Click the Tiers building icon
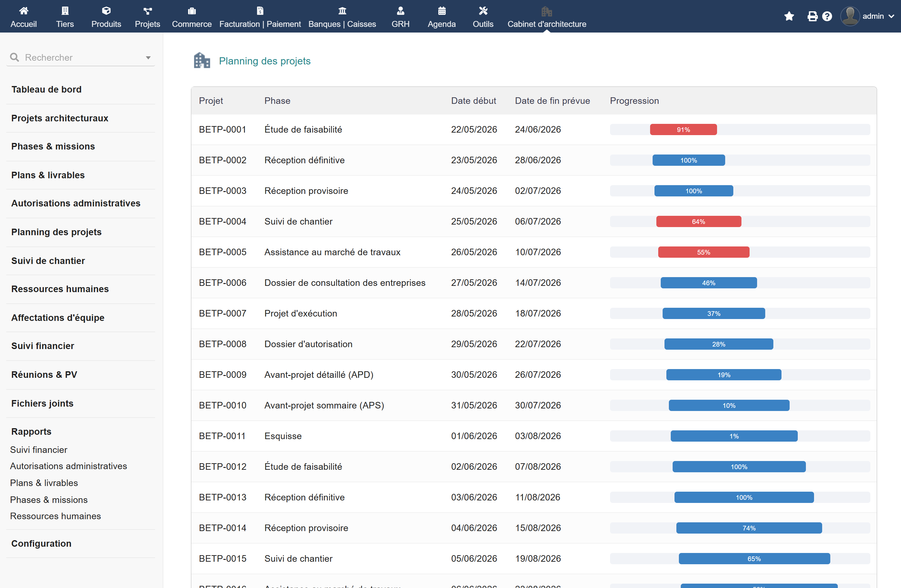 click(x=65, y=11)
